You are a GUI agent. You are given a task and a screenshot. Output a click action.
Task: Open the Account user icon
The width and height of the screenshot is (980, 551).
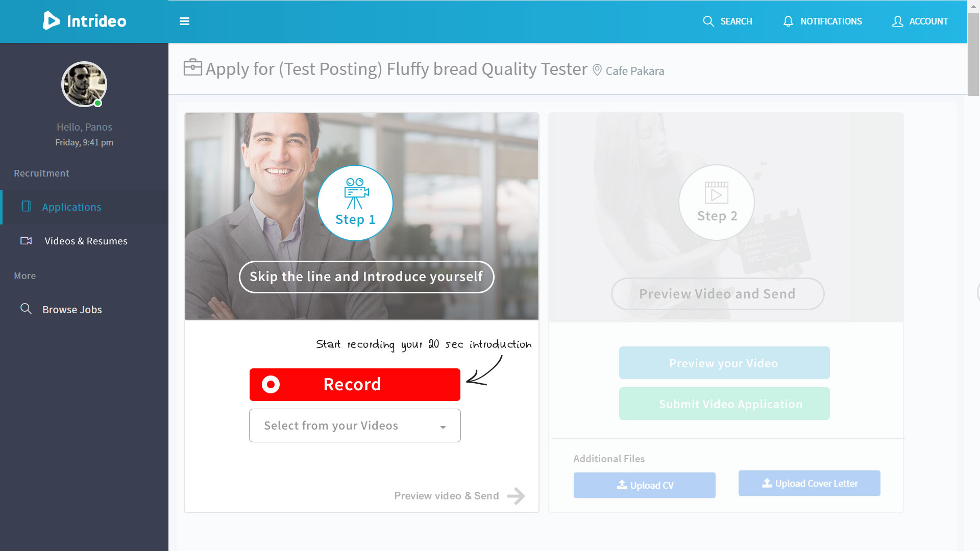coord(897,21)
